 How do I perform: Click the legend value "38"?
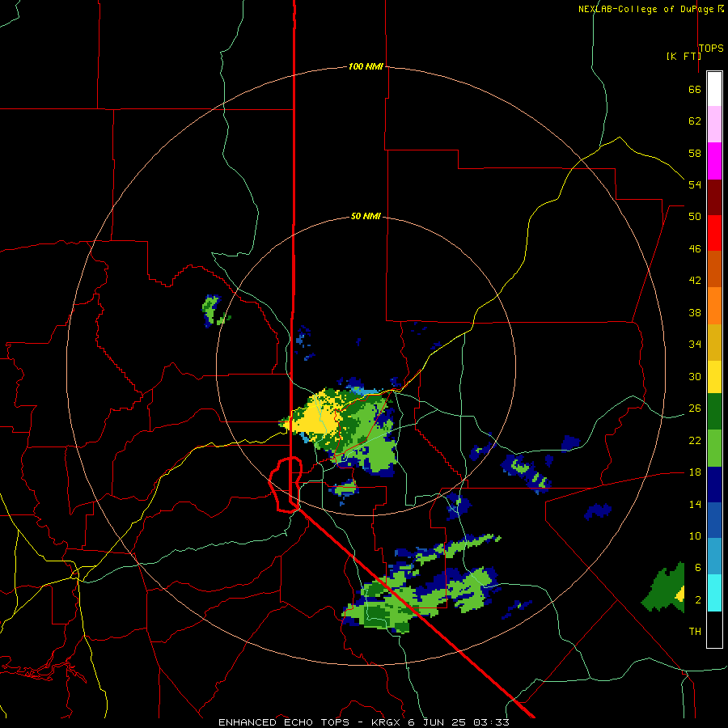[695, 312]
